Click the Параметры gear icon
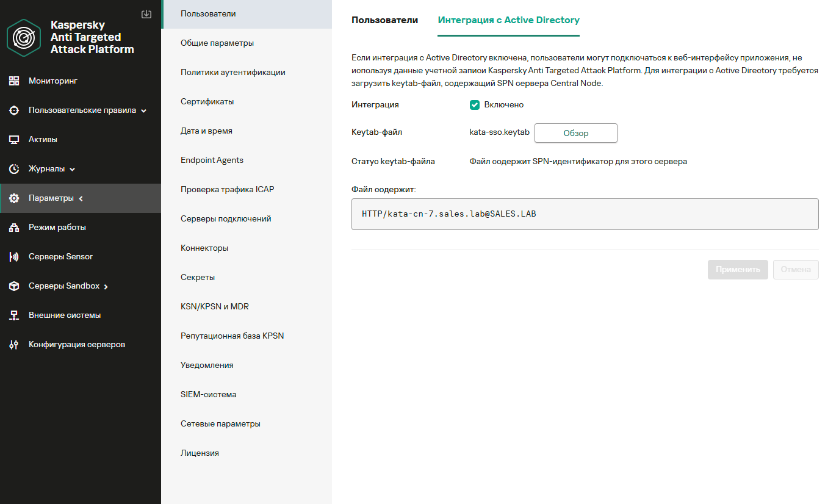 pos(14,198)
